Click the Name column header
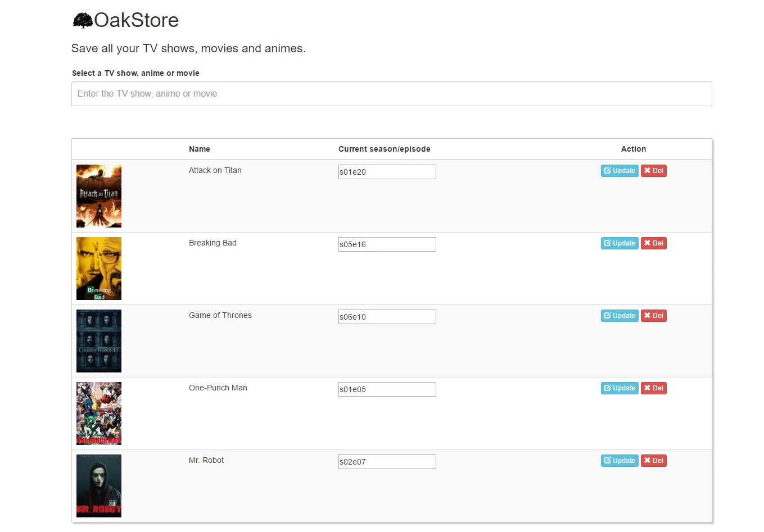The image size is (764, 532). 200,149
